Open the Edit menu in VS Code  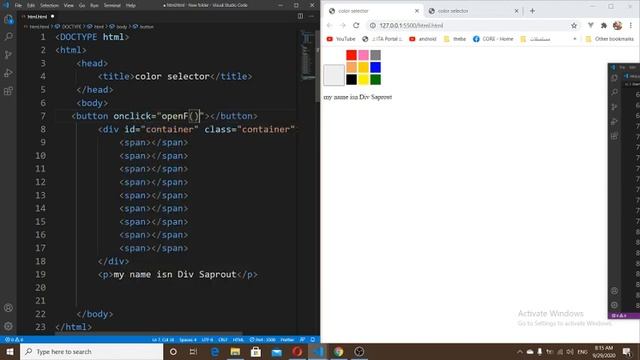click(x=31, y=5)
